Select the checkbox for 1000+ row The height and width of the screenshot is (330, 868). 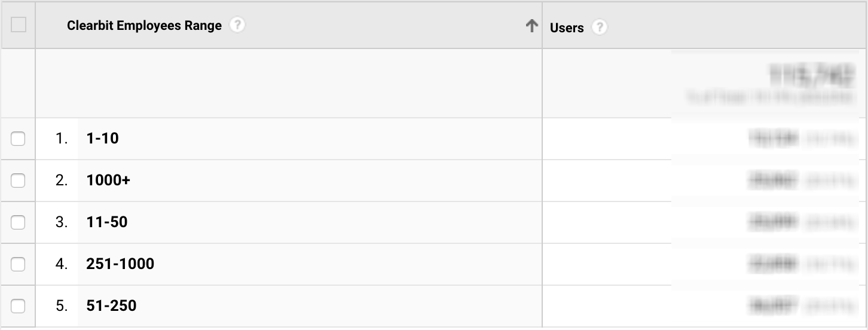(19, 181)
